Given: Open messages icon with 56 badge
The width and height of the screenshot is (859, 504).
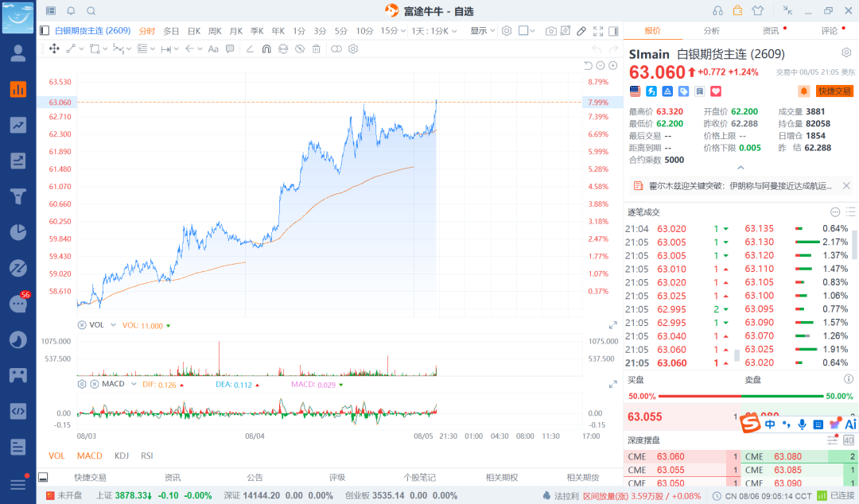Looking at the screenshot, I should click(x=18, y=304).
